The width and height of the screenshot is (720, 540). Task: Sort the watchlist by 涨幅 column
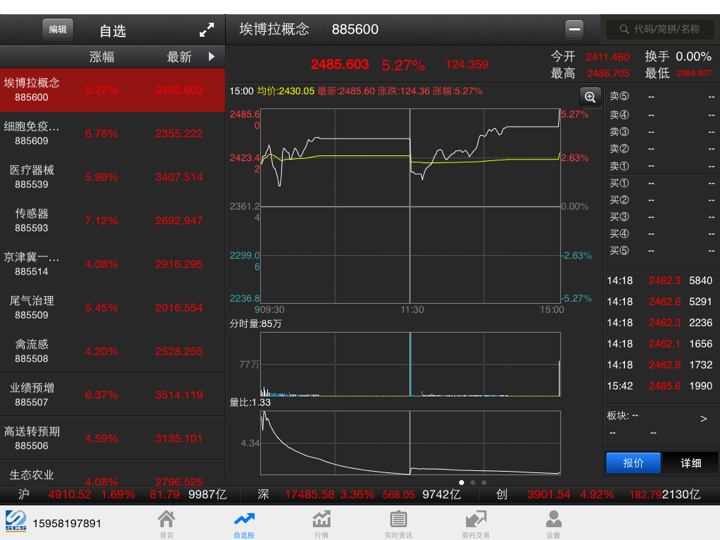click(102, 57)
